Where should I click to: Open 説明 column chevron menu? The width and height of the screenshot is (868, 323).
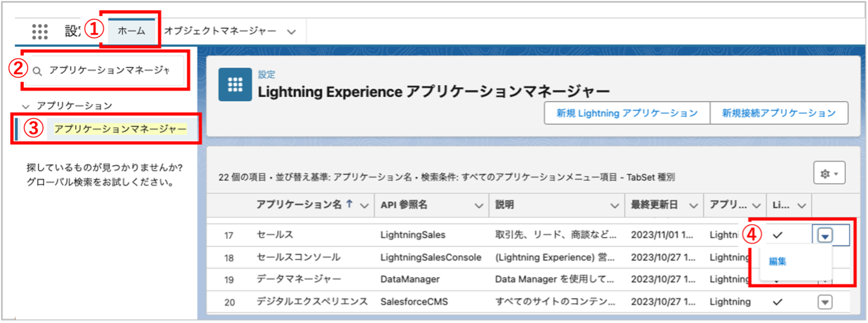tap(614, 206)
